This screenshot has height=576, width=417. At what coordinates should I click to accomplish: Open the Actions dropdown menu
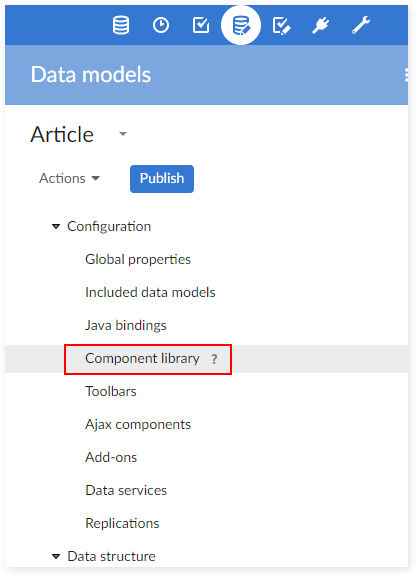69,178
